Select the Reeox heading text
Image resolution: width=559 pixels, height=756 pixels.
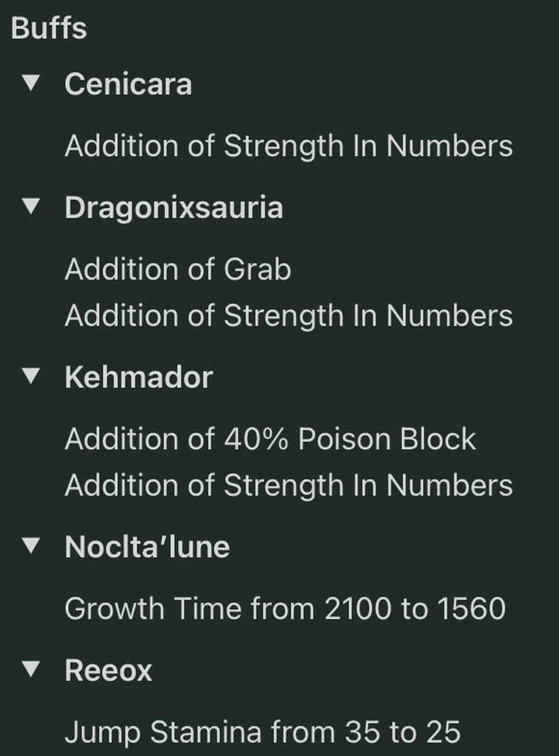[x=108, y=670]
